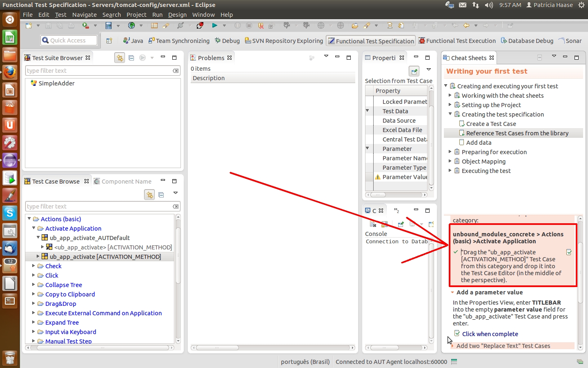Collapse the Test Data property group
588x368 pixels.
[x=367, y=111]
